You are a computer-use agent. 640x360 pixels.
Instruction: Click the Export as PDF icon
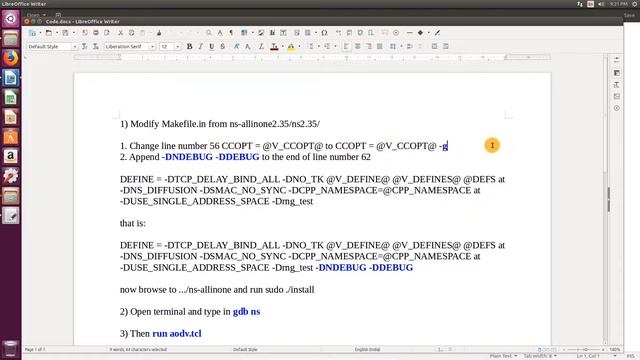point(85,33)
